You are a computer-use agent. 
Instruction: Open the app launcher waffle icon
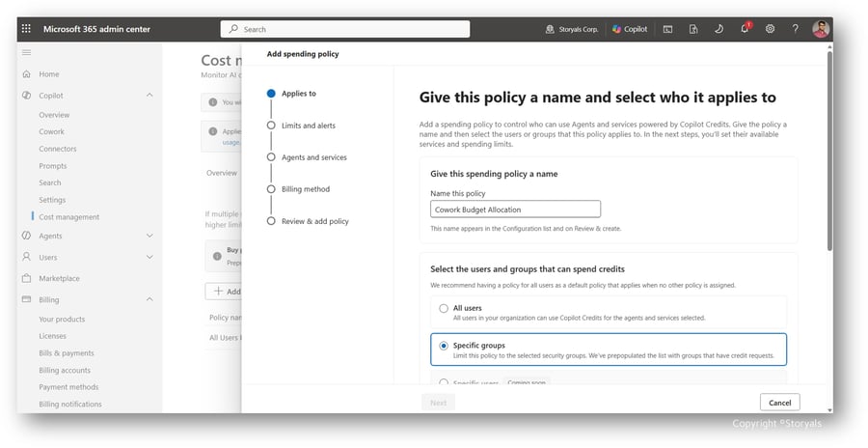click(x=26, y=29)
